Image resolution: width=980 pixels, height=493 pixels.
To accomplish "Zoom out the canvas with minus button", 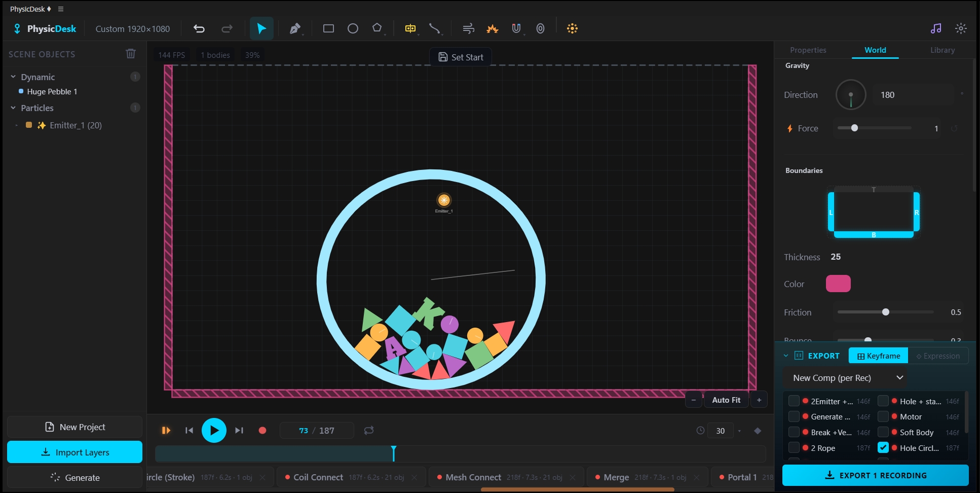I will pos(694,400).
